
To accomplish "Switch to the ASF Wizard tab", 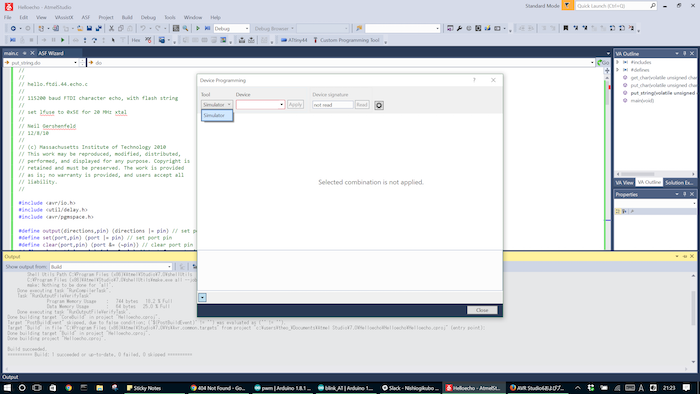I will 51,53.
